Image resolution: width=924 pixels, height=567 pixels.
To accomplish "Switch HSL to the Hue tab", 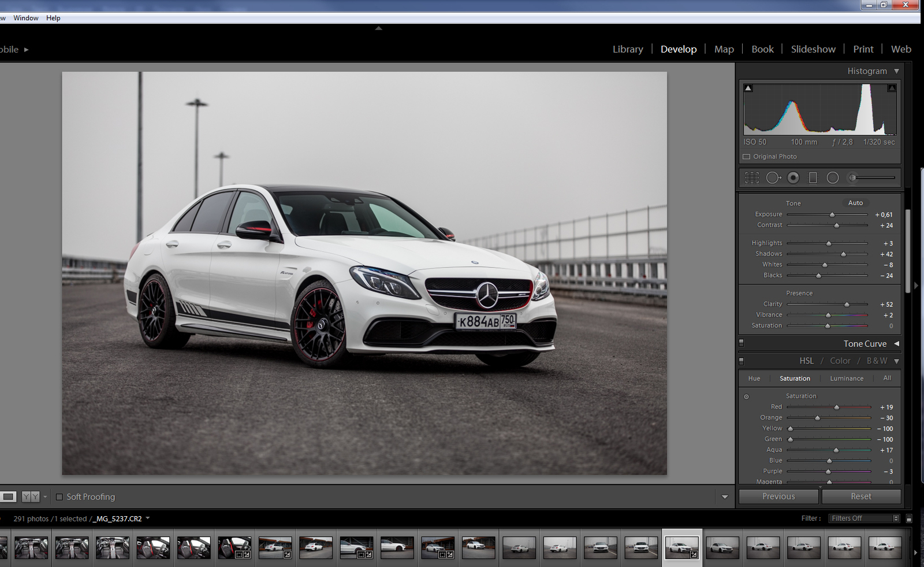I will pos(754,379).
